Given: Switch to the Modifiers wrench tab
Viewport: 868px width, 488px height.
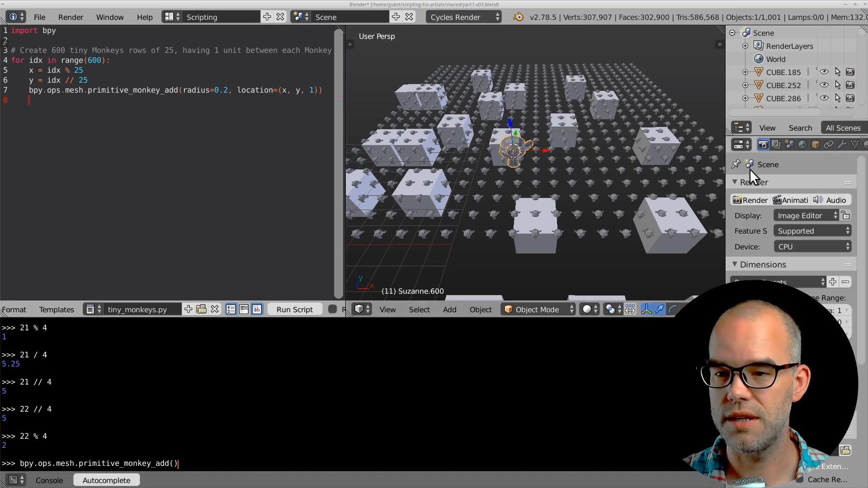Looking at the screenshot, I should tap(842, 145).
